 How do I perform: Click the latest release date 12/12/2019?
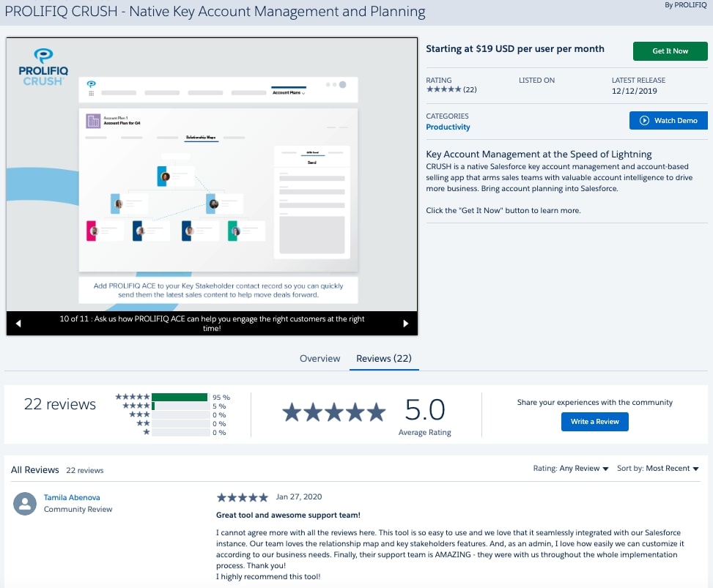point(634,91)
